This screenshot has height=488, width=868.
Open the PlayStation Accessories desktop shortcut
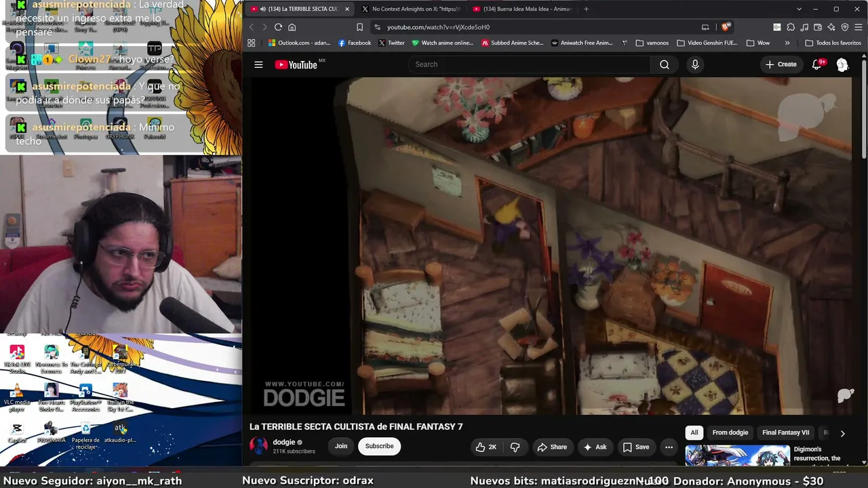tap(85, 397)
